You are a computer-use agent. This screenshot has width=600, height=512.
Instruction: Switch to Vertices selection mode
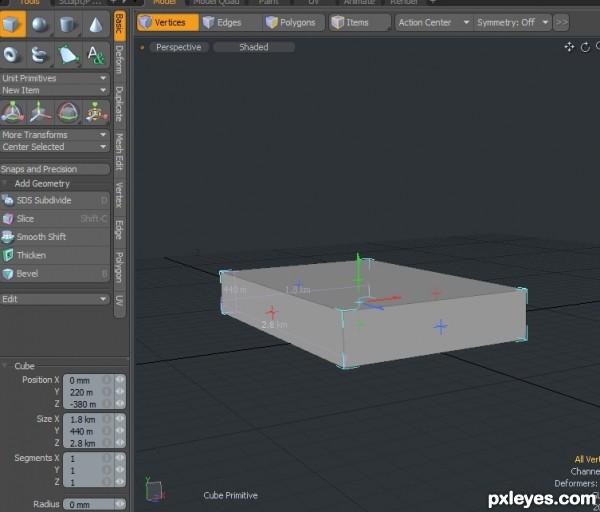[168, 23]
